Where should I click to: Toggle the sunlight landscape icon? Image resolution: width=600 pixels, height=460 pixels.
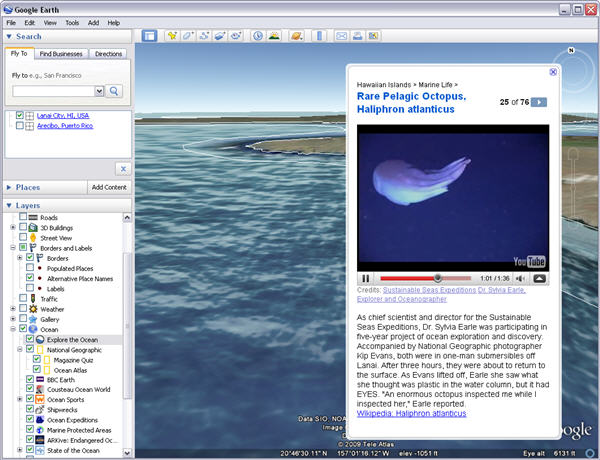click(x=273, y=36)
